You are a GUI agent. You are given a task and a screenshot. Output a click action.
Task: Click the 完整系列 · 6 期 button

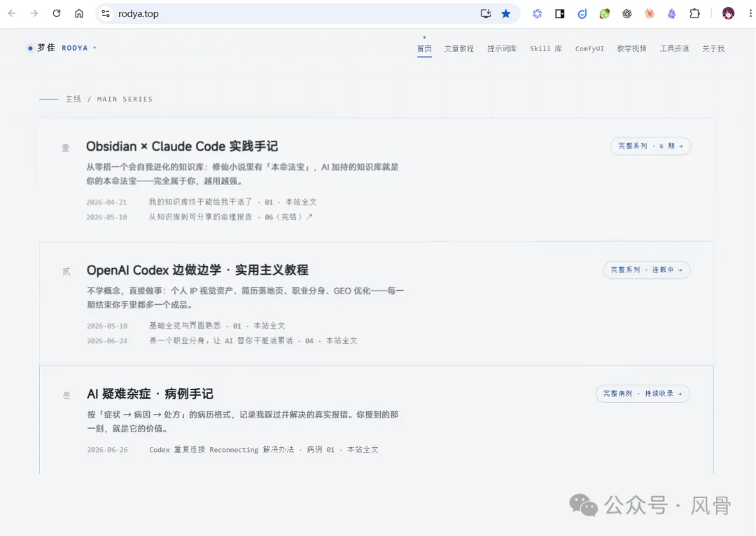coord(650,146)
